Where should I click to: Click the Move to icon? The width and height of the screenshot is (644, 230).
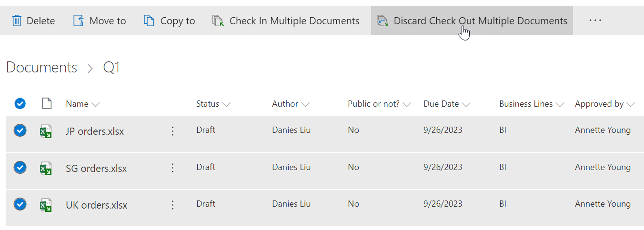point(78,20)
